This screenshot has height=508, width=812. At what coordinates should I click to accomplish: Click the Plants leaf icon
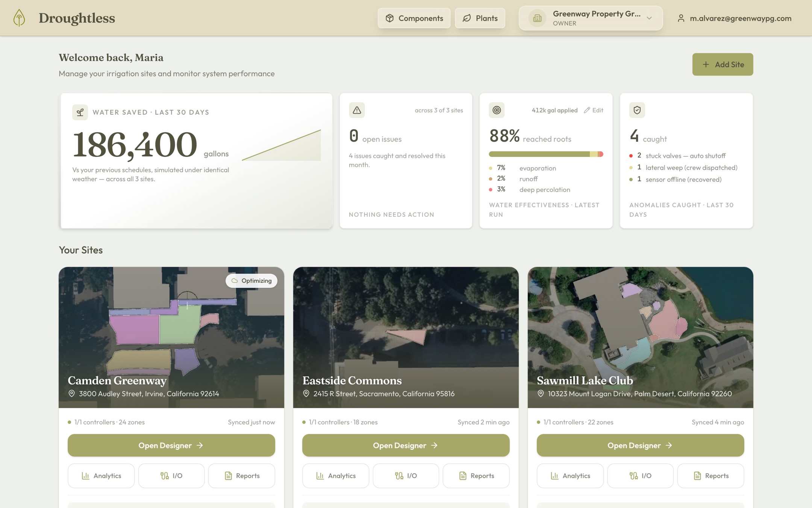click(467, 18)
